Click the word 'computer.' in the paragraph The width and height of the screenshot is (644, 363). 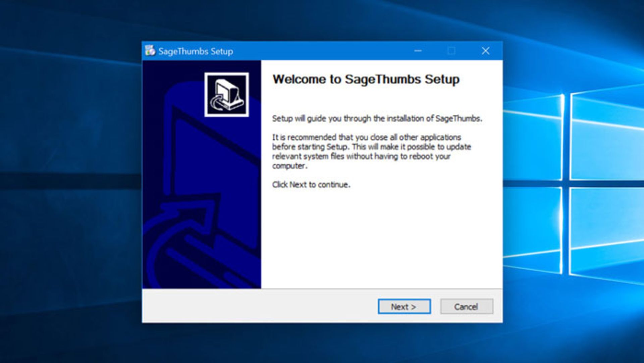click(289, 166)
